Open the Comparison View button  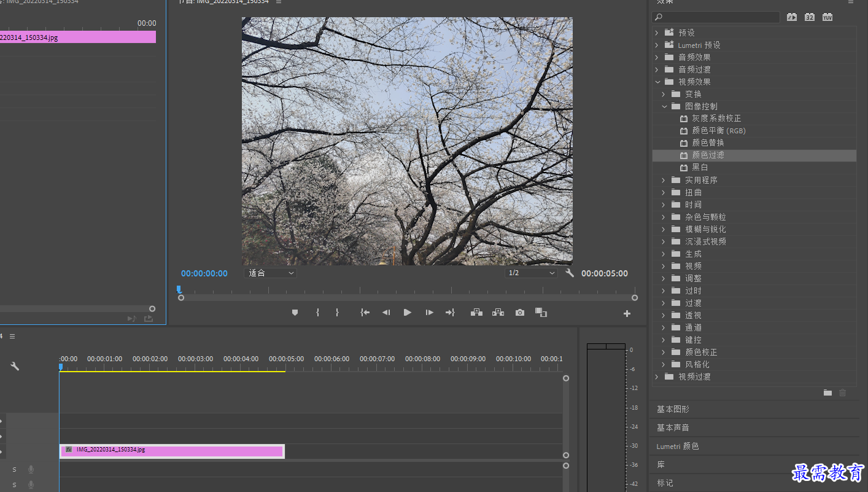click(541, 313)
